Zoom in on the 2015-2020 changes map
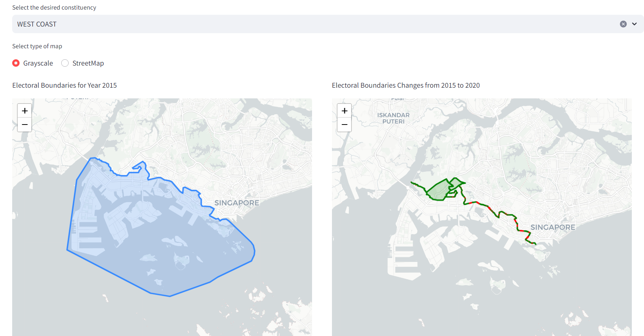Screen dimensions: 644x336 click(x=344, y=111)
